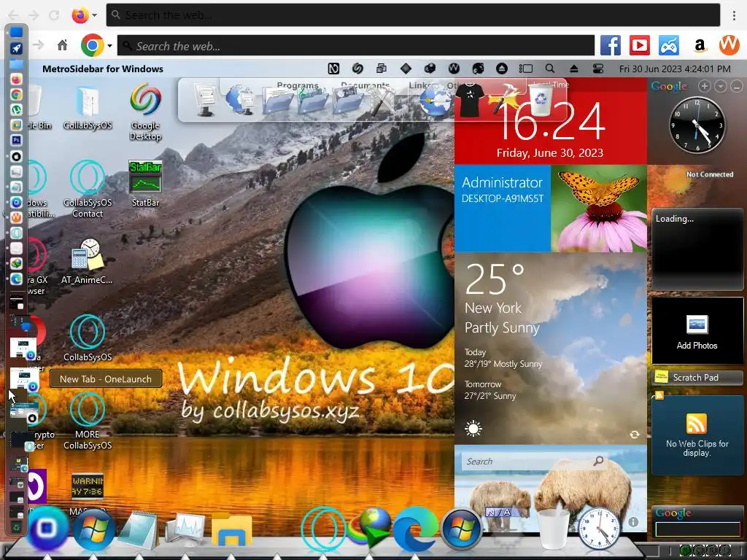Open the teal ring browser in the bottom dock
Viewport: 747px width, 560px height.
tap(324, 529)
